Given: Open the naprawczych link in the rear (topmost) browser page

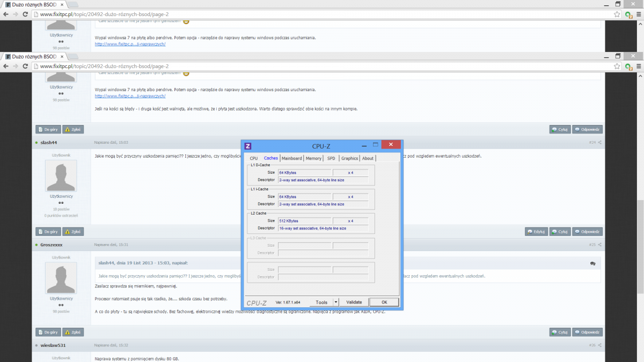Looking at the screenshot, I should pos(130,44).
